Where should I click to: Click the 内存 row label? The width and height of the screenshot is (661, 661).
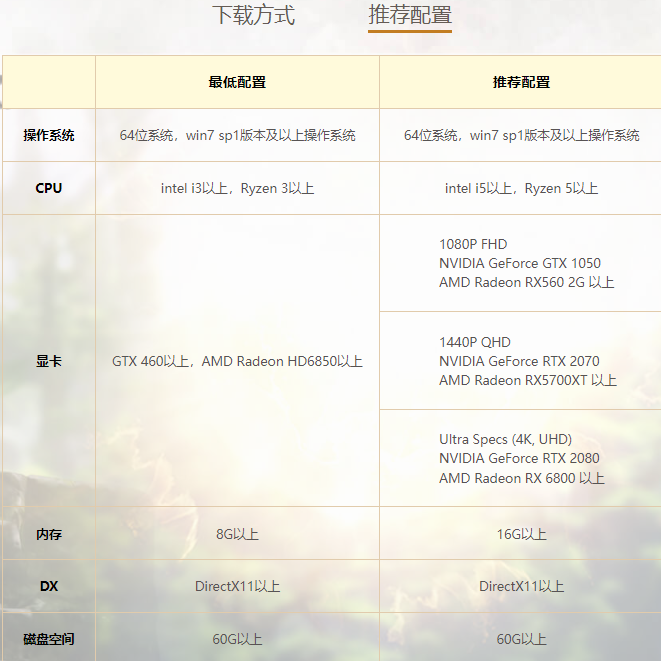tap(49, 534)
